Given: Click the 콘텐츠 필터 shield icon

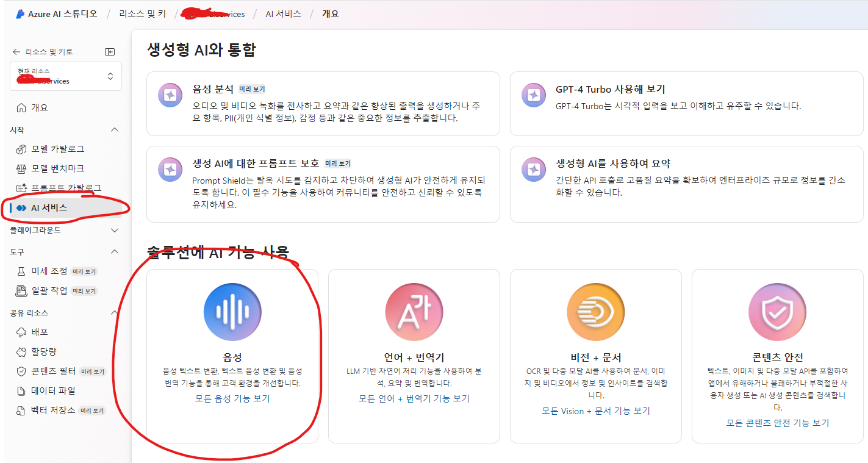Looking at the screenshot, I should tap(21, 371).
